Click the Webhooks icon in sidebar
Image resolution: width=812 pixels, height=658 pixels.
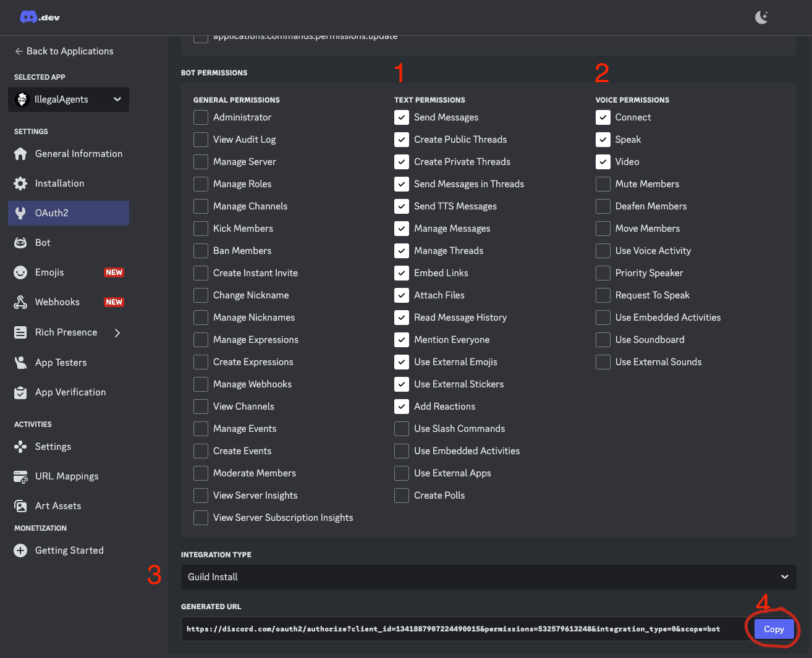click(20, 302)
